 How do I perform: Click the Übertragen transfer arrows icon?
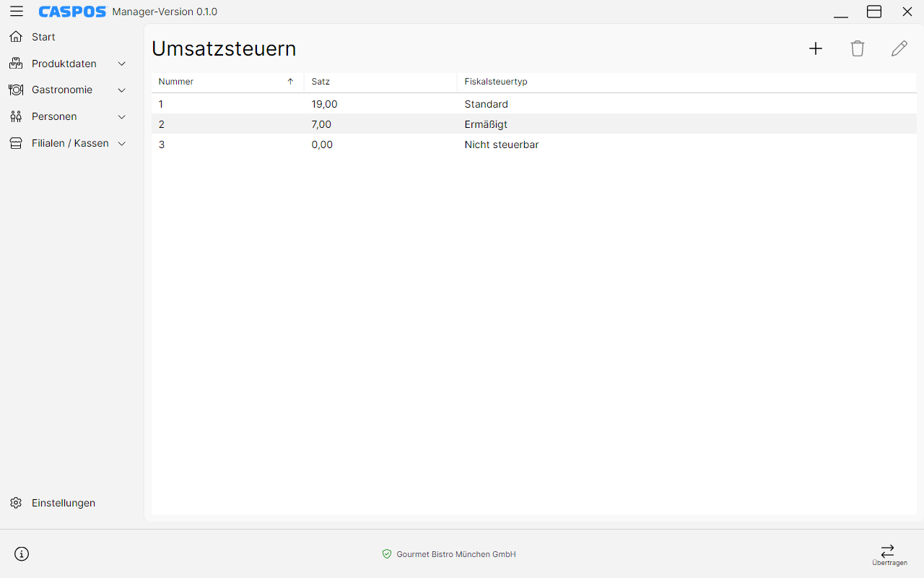(x=888, y=551)
